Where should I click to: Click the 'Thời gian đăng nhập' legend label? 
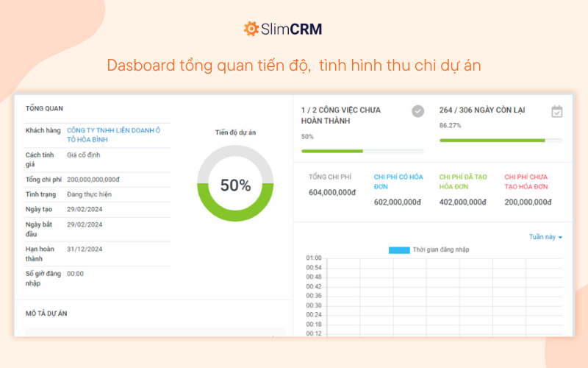pos(440,250)
